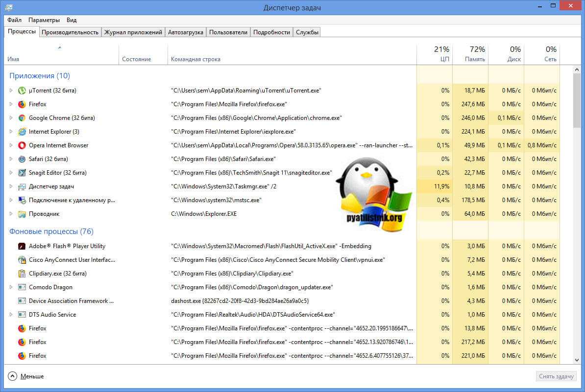Click the µTorrent icon in the process list
This screenshot has width=585, height=392.
(22, 91)
